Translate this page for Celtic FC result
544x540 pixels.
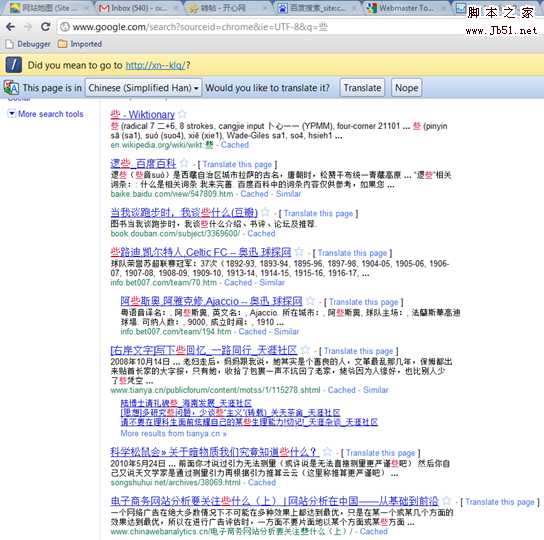pyautogui.click(x=352, y=253)
